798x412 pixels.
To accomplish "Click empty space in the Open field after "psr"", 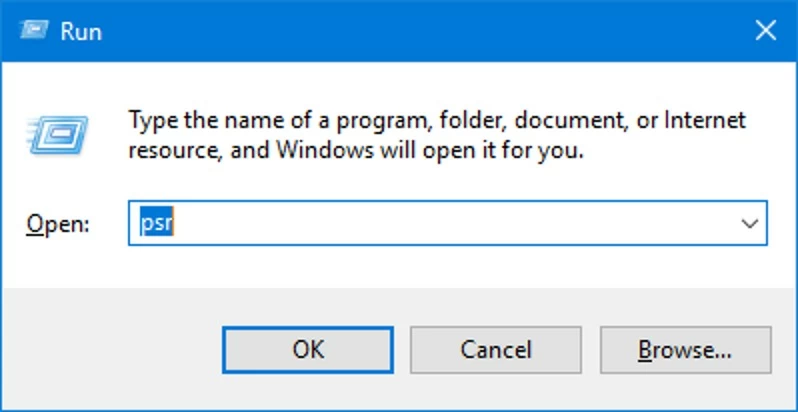I will 450,223.
